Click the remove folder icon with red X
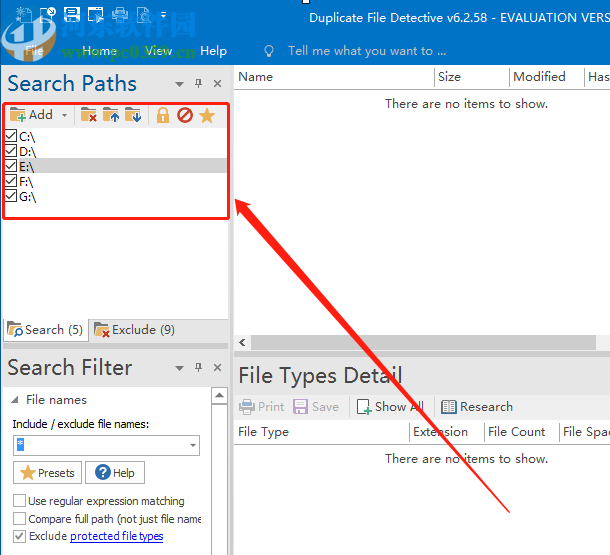 [89, 115]
